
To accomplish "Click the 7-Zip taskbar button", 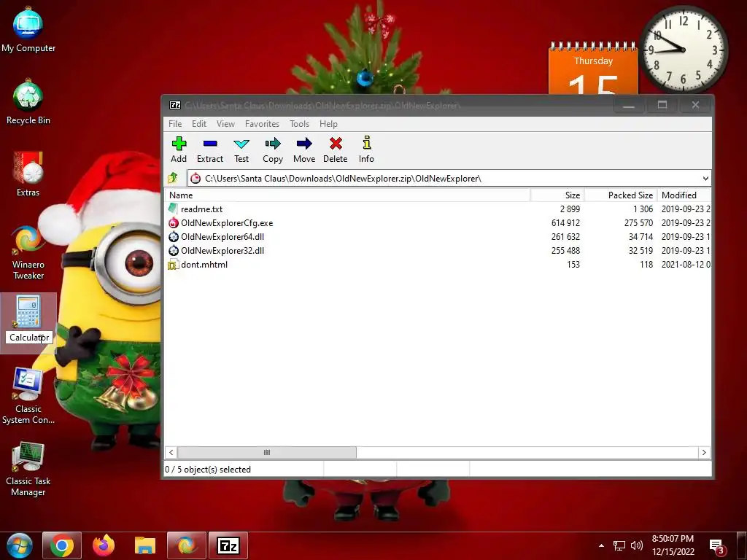I will pos(228,545).
